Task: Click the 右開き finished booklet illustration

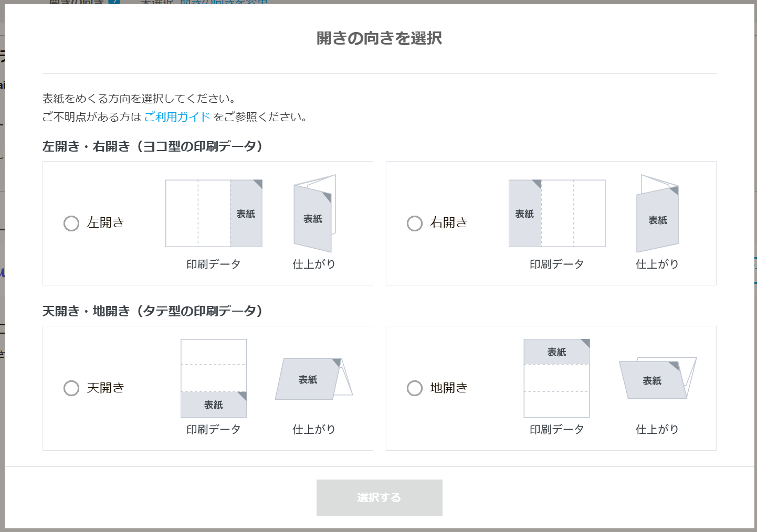Action: [657, 214]
